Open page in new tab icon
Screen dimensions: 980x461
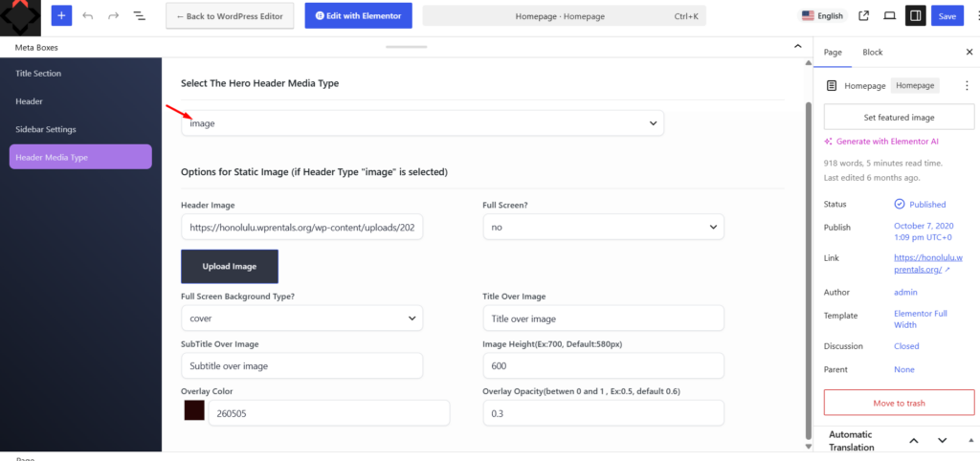coord(864,15)
